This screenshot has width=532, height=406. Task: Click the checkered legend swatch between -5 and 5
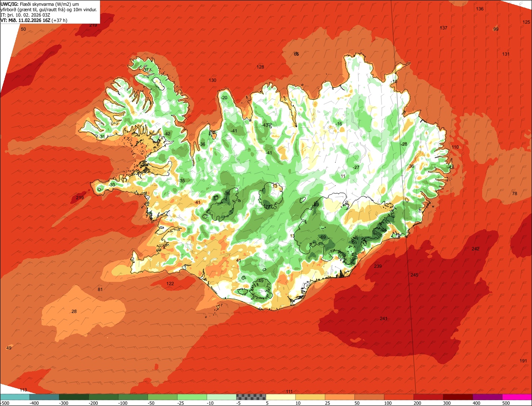[251, 397]
